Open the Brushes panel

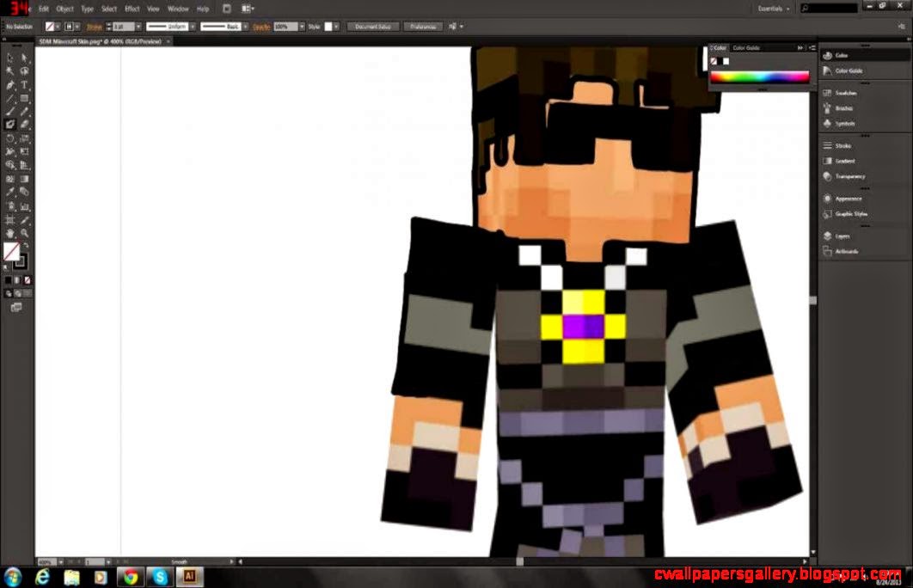(843, 107)
